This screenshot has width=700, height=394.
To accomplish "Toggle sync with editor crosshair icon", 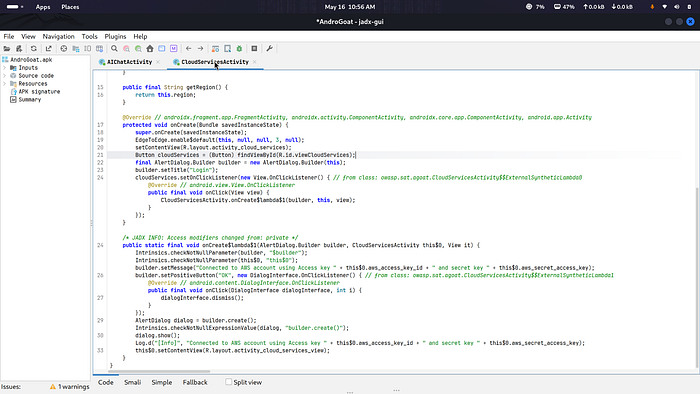I will coord(64,49).
